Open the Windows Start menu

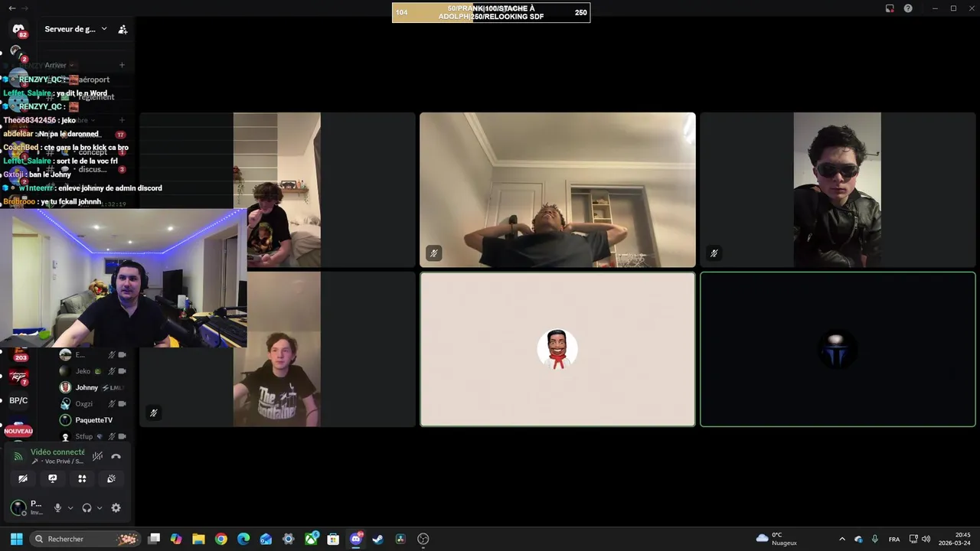[17, 539]
